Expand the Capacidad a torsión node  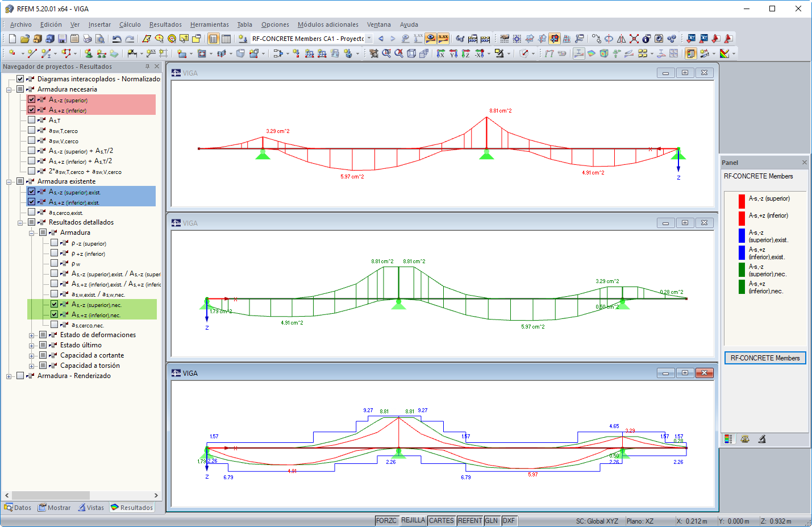pyautogui.click(x=31, y=366)
